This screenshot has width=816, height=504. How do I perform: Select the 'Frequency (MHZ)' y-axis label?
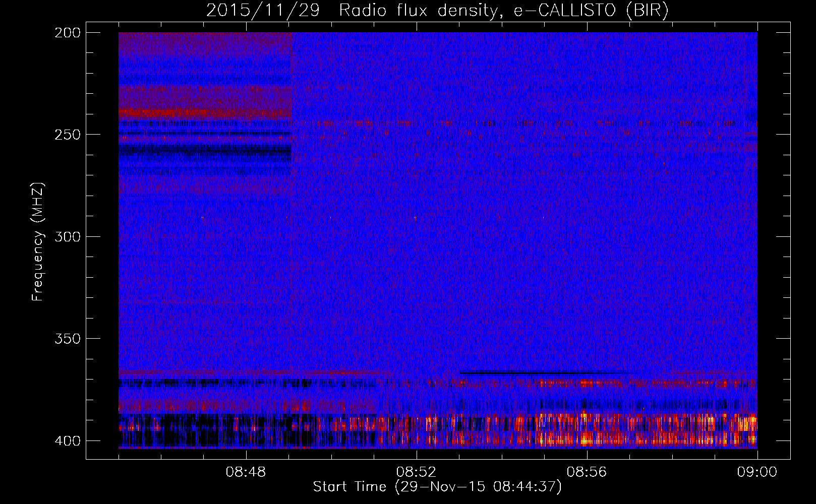[38, 242]
